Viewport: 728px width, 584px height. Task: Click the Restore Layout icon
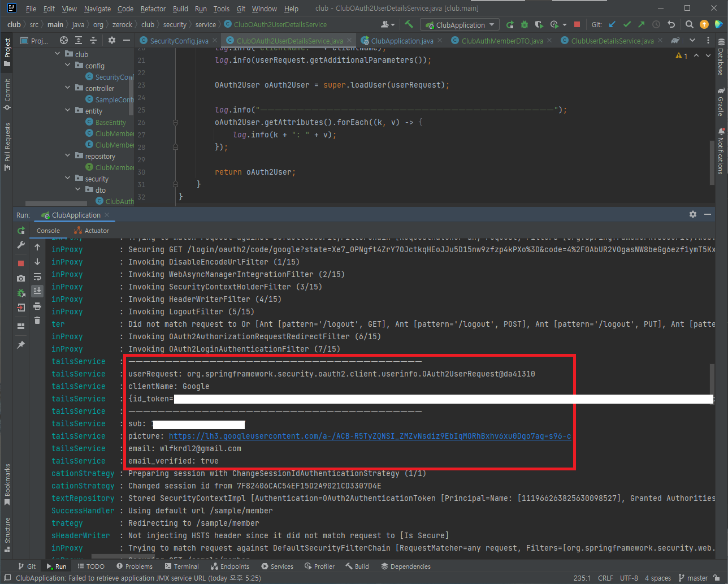pos(21,326)
